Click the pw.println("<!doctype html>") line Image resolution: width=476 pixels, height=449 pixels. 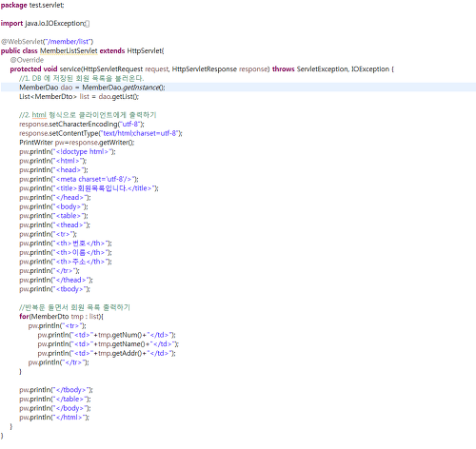point(68,151)
